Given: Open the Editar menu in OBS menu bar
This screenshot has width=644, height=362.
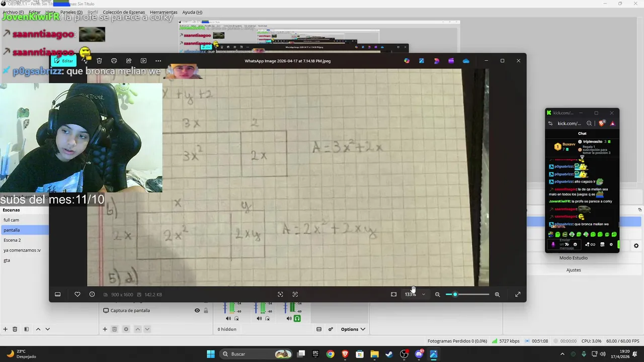Looking at the screenshot, I should click(35, 12).
